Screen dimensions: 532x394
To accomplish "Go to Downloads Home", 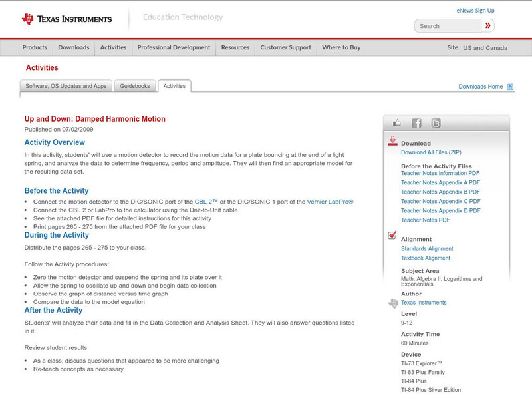I will click(x=480, y=87).
